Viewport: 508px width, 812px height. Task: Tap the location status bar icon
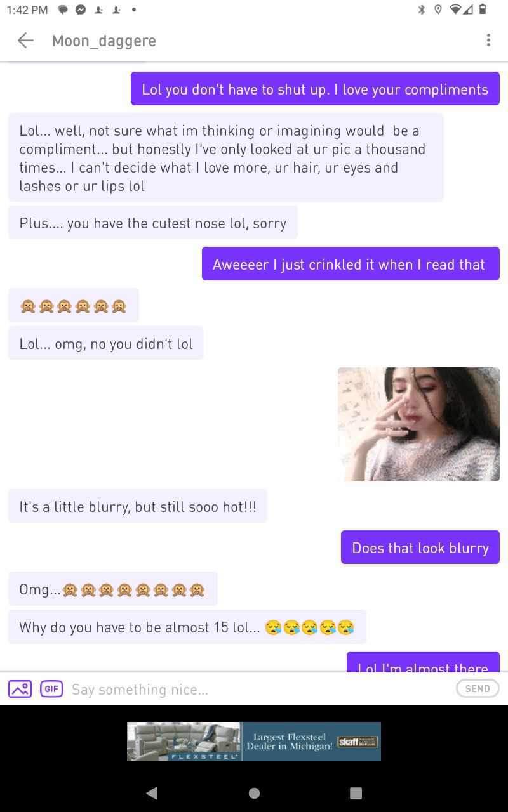[x=438, y=10]
